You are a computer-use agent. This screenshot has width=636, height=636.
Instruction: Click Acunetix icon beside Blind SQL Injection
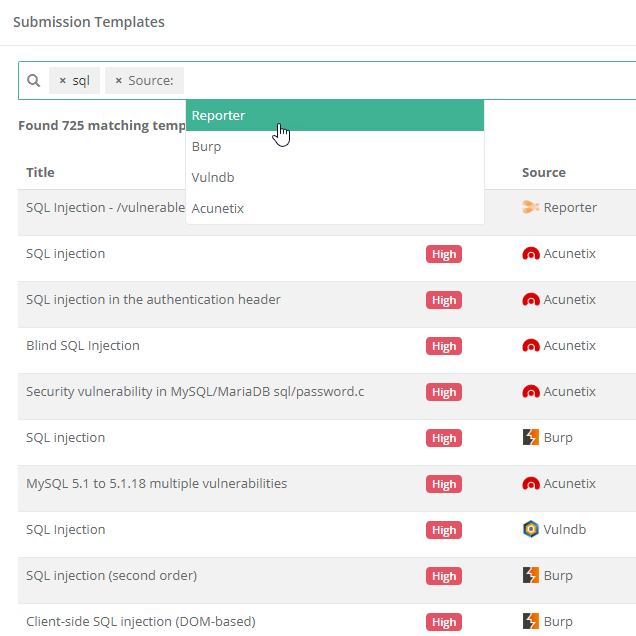531,346
